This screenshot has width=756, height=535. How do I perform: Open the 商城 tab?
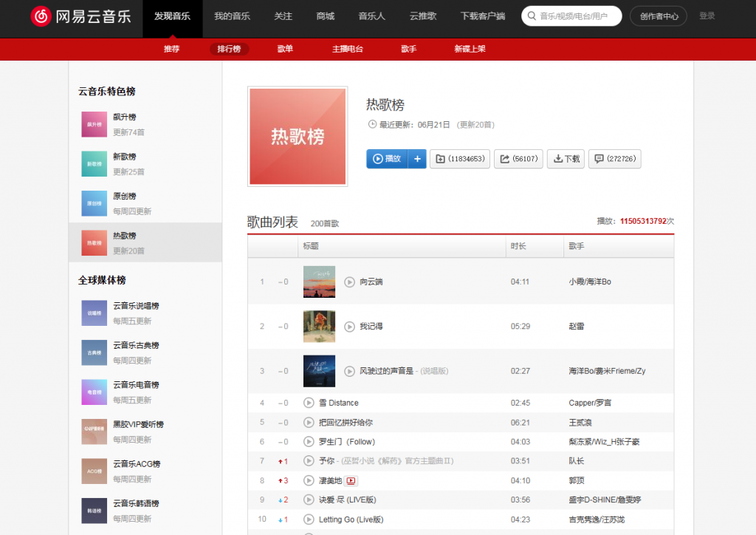pyautogui.click(x=326, y=16)
